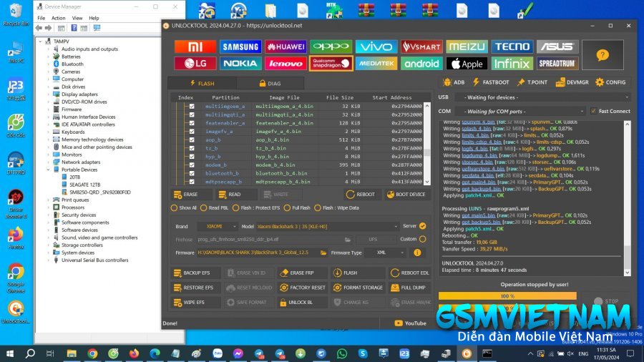Click the ERASE button

[191, 195]
